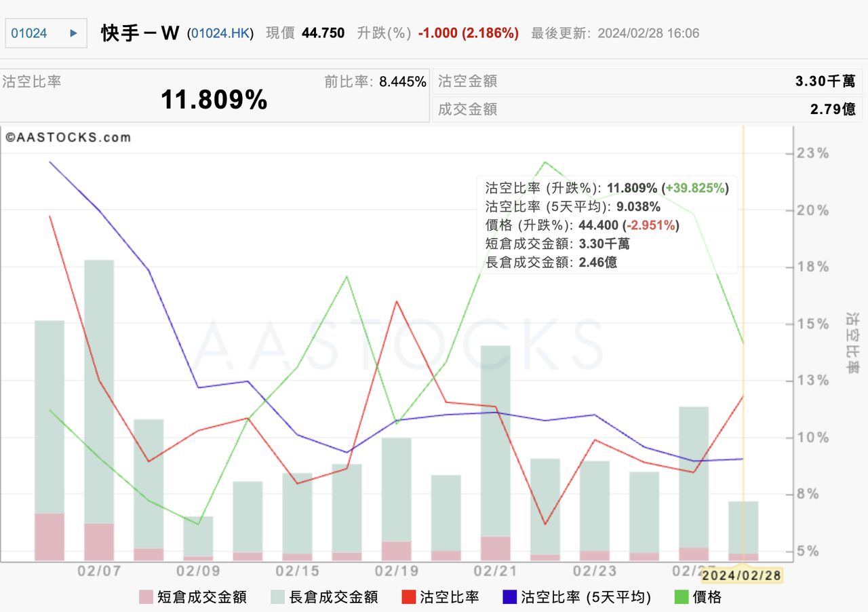Screen dimensions: 868x612
Task: Toggle the green 價格 legend swatch
Action: coord(682,597)
